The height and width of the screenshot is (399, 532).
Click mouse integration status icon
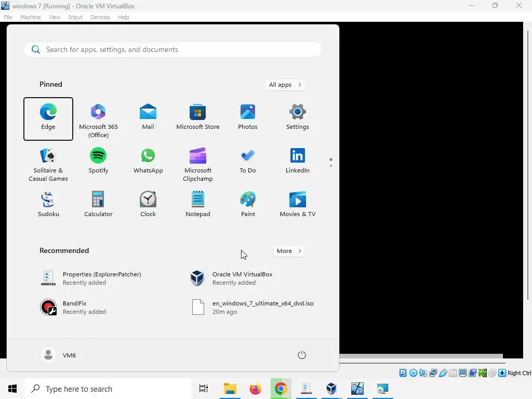[493, 373]
